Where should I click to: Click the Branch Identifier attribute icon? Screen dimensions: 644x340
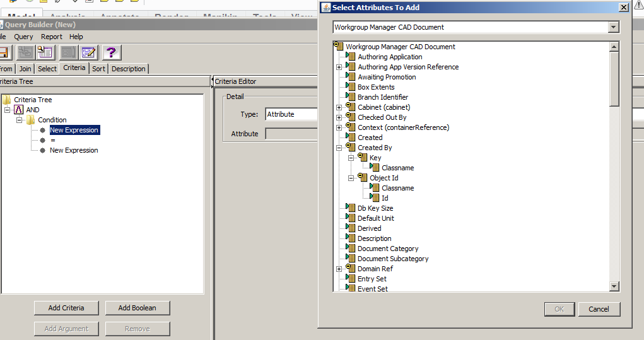coord(350,97)
